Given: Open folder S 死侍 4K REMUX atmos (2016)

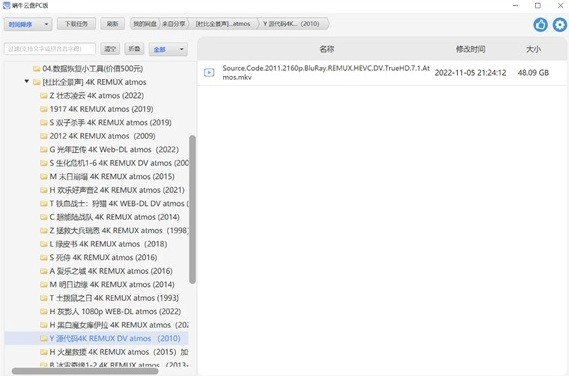Looking at the screenshot, I should click(x=103, y=257).
